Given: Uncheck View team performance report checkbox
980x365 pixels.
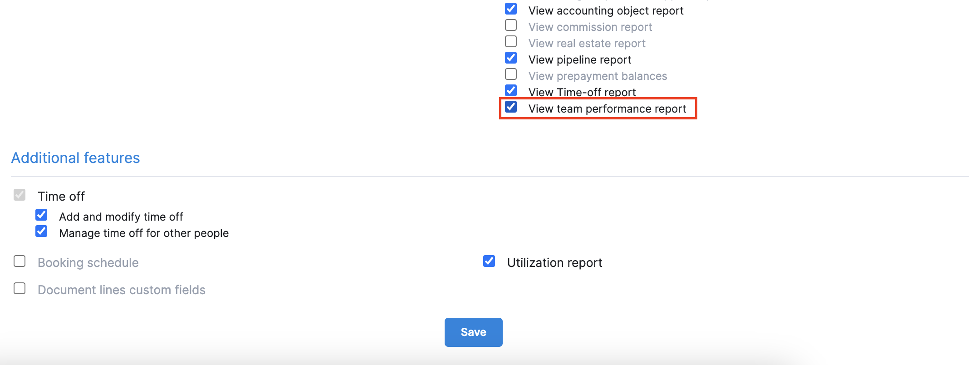Looking at the screenshot, I should click(x=511, y=107).
